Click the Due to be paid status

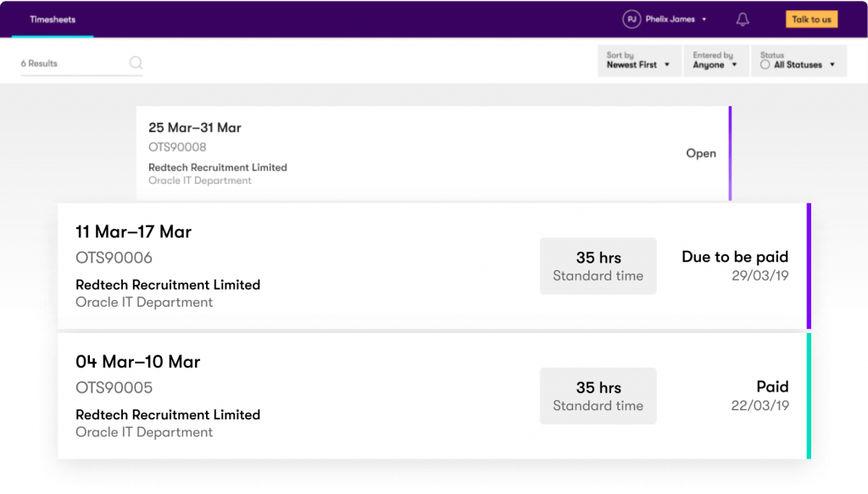click(734, 257)
